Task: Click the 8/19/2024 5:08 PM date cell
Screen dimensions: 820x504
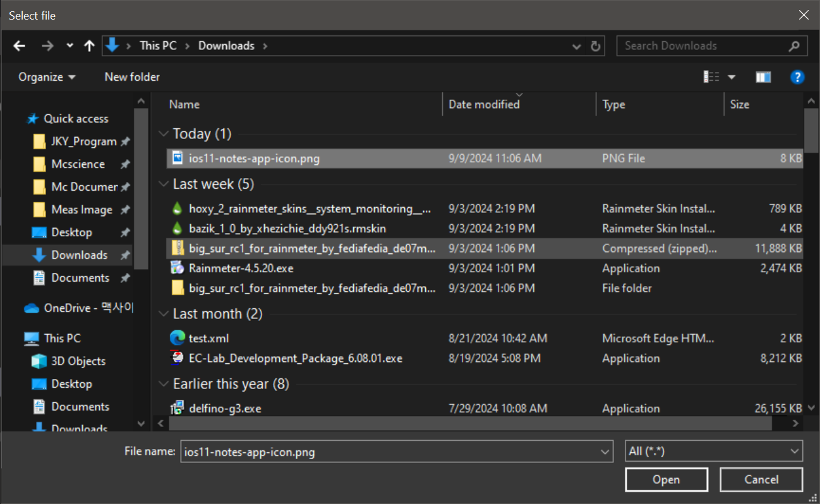Action: point(495,358)
